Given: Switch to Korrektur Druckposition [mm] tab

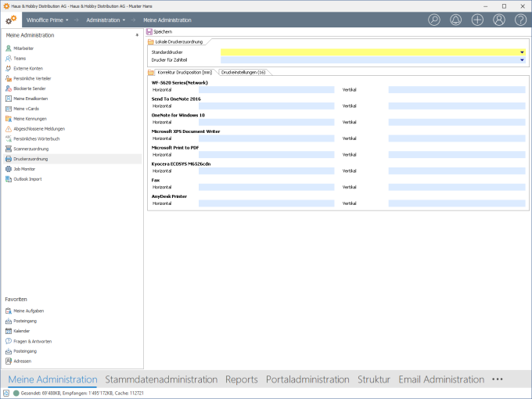Looking at the screenshot, I should [185, 72].
